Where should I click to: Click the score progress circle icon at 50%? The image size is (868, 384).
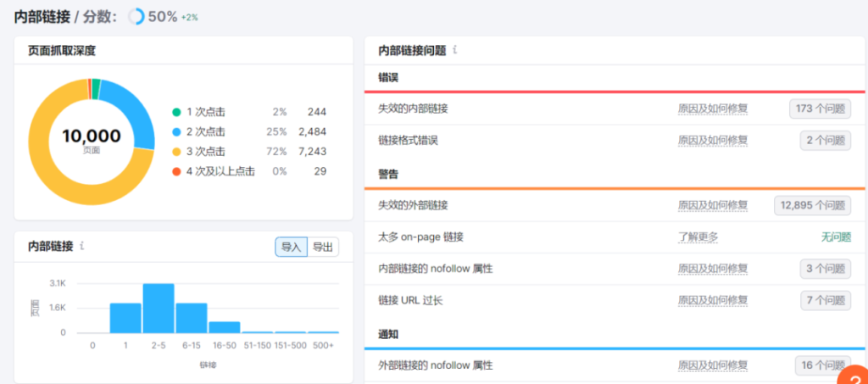pos(136,17)
